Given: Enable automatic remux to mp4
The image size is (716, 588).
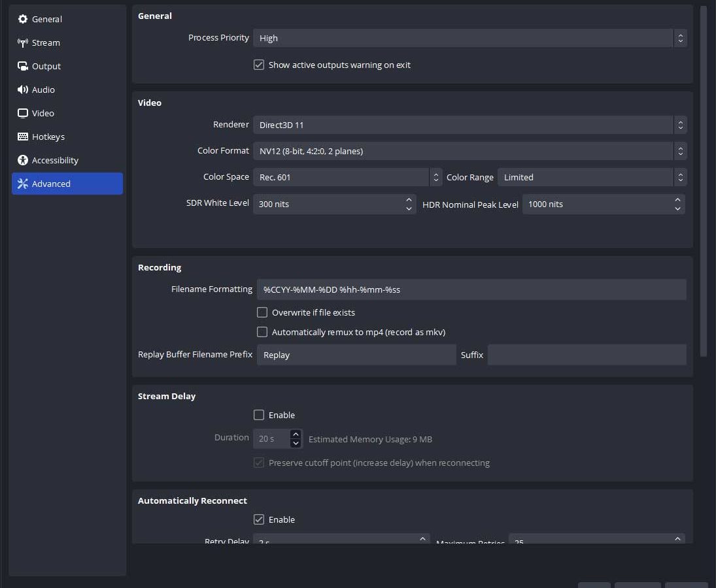Looking at the screenshot, I should pos(262,332).
